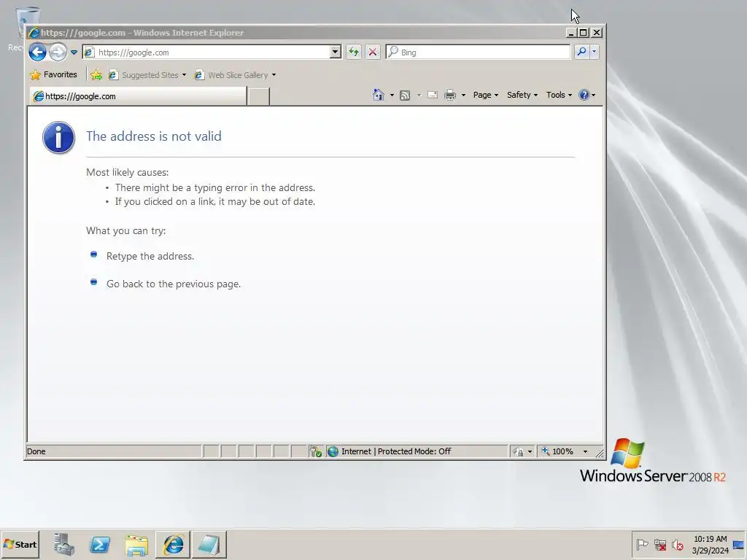Click the Refresh page icon
747x560 pixels.
click(x=354, y=52)
